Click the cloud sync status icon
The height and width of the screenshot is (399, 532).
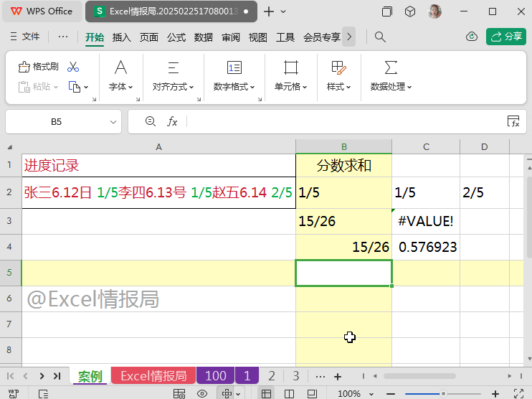(x=472, y=37)
